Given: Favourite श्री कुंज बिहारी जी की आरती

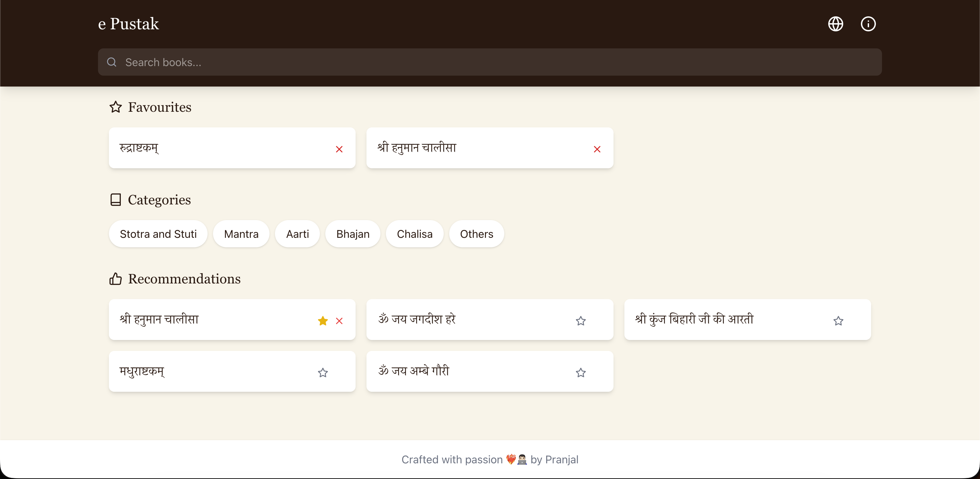Looking at the screenshot, I should click(838, 321).
